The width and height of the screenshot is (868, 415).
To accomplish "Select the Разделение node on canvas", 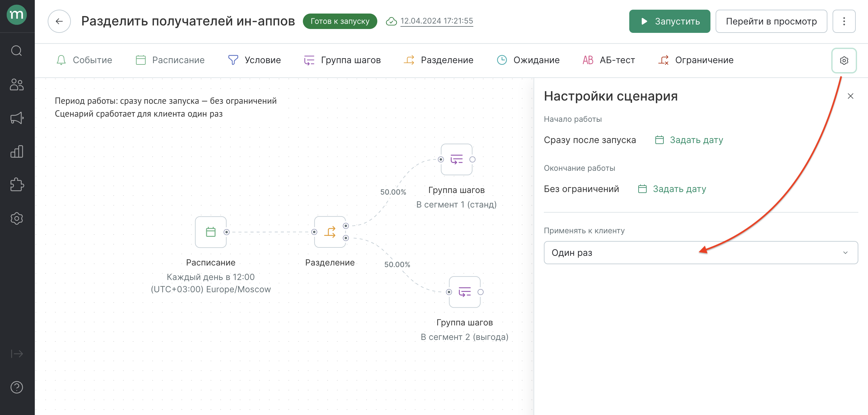I will tap(330, 232).
